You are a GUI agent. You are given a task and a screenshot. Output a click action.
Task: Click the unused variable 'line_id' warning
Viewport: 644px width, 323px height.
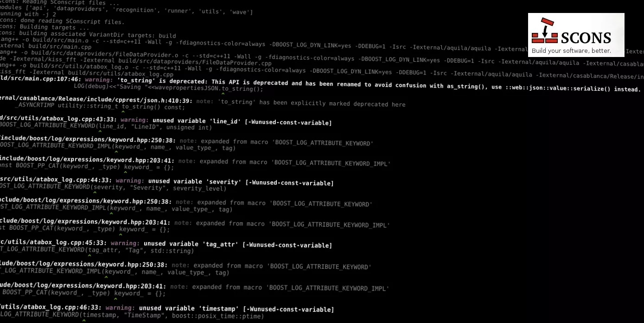[x=196, y=122]
